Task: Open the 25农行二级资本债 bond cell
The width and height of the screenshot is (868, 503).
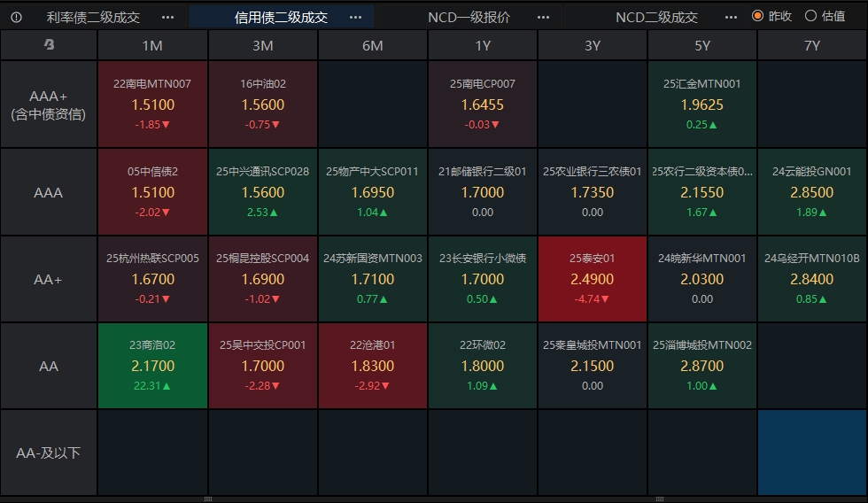Action: point(701,192)
